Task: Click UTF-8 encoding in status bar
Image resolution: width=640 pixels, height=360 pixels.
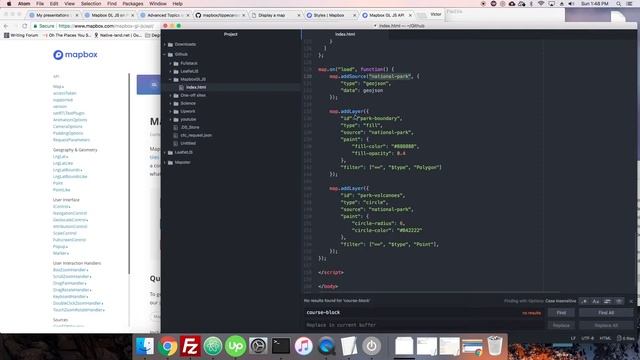Action: pos(587,338)
